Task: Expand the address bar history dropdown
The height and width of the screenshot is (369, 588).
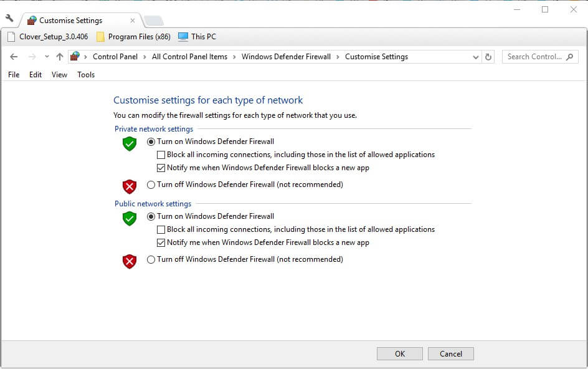Action: coord(476,57)
